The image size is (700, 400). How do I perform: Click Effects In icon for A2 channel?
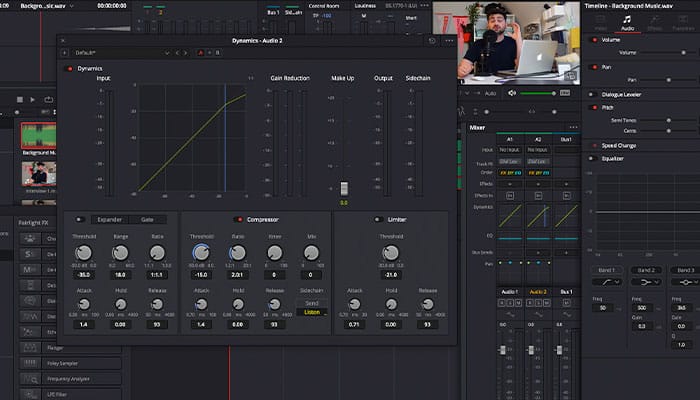pyautogui.click(x=538, y=196)
